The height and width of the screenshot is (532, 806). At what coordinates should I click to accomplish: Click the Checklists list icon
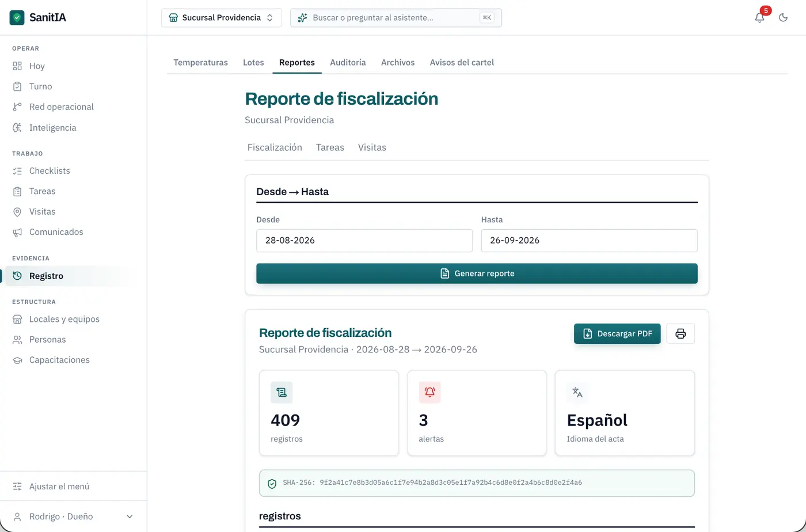tap(17, 171)
